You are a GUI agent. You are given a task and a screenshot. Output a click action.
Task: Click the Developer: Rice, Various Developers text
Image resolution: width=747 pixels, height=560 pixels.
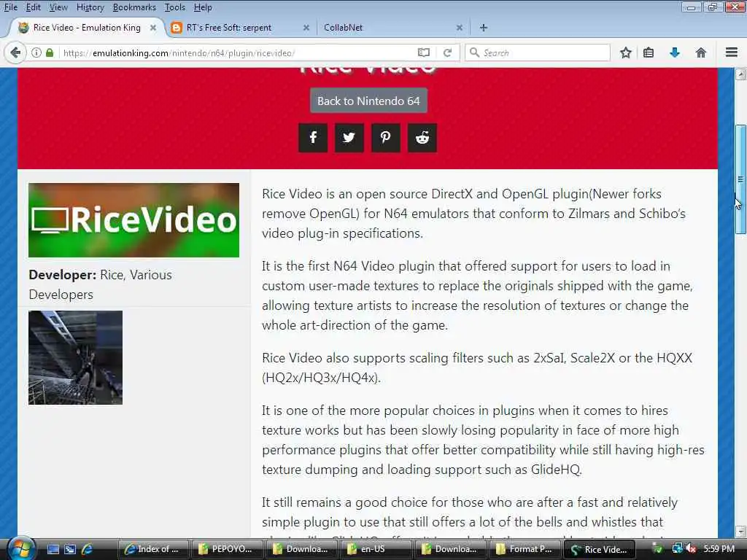[101, 285]
